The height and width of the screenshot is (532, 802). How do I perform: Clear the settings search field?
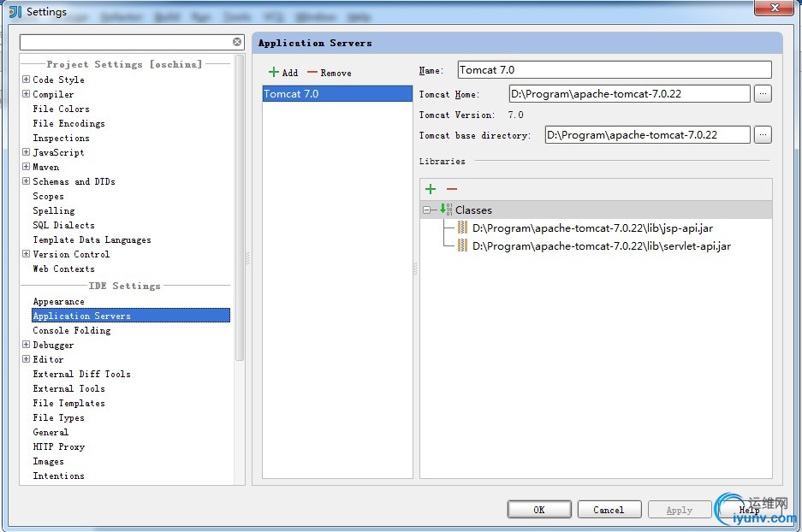point(237,42)
